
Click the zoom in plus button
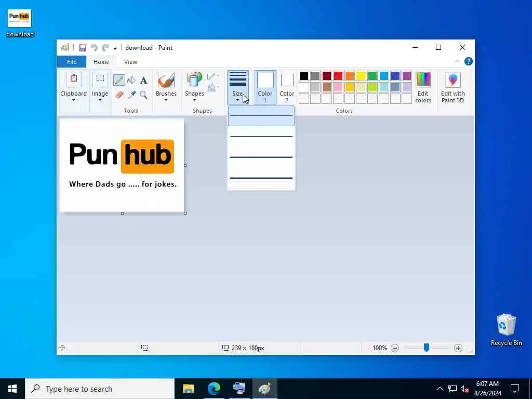tap(458, 348)
